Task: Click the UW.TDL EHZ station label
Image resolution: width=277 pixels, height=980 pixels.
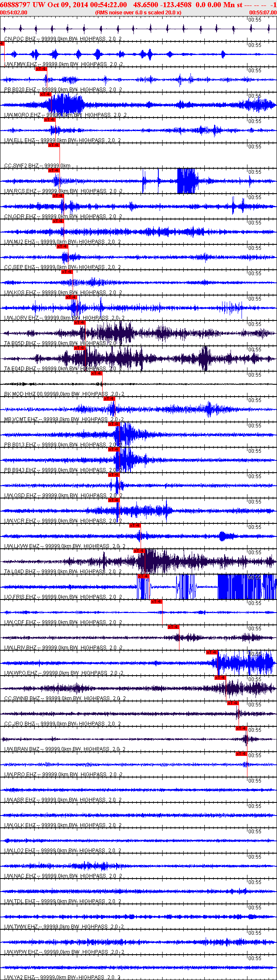Action: [62, 901]
